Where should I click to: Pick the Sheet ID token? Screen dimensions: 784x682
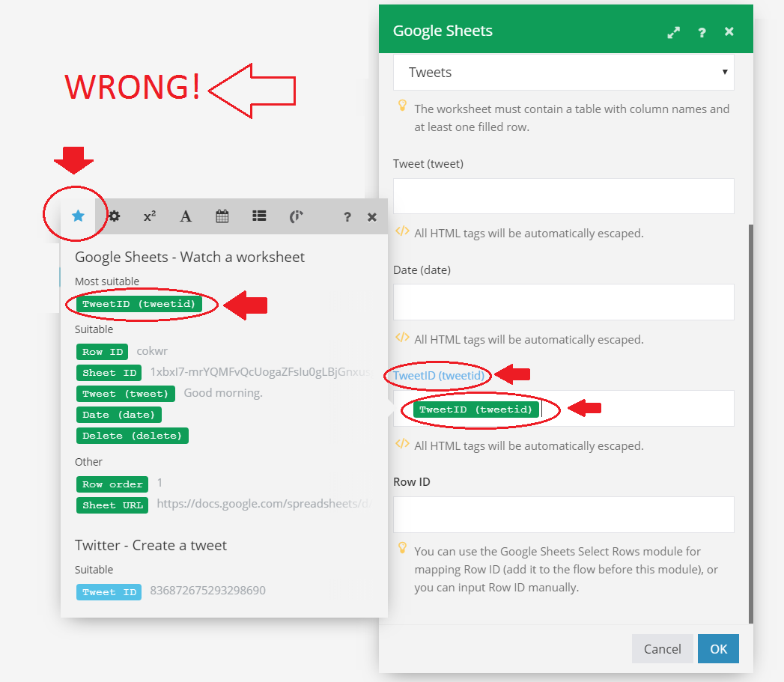point(109,373)
